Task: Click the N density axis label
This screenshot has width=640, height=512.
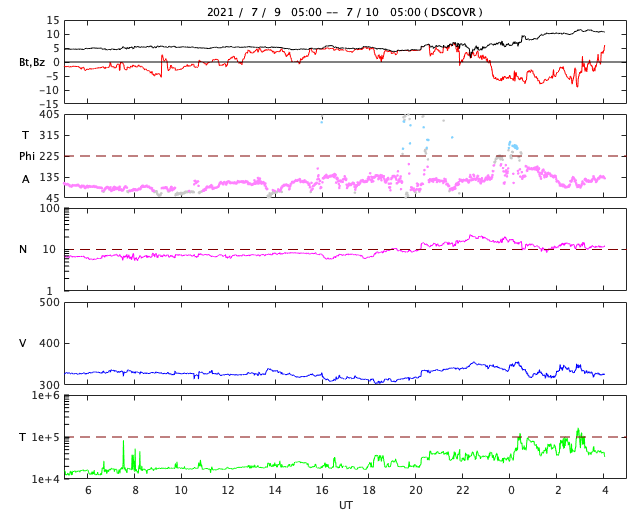Action: [23, 249]
